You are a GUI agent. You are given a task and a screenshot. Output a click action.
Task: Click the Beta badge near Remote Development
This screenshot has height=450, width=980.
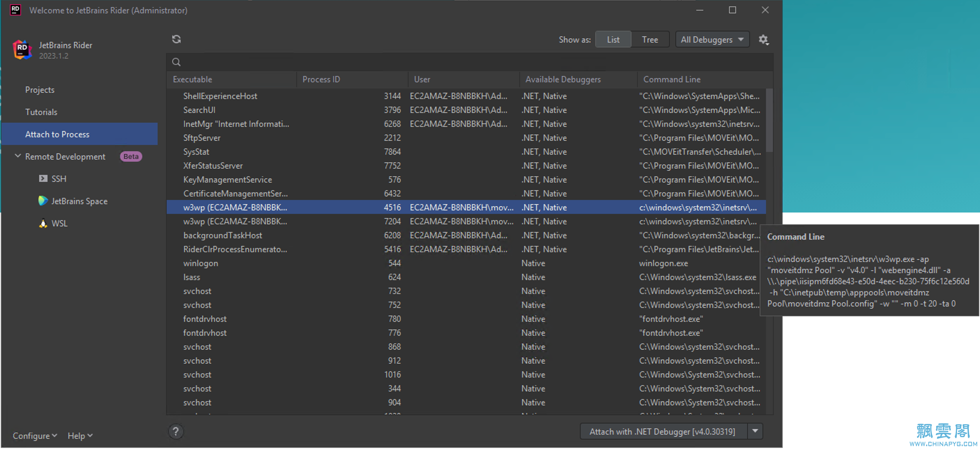[131, 157]
